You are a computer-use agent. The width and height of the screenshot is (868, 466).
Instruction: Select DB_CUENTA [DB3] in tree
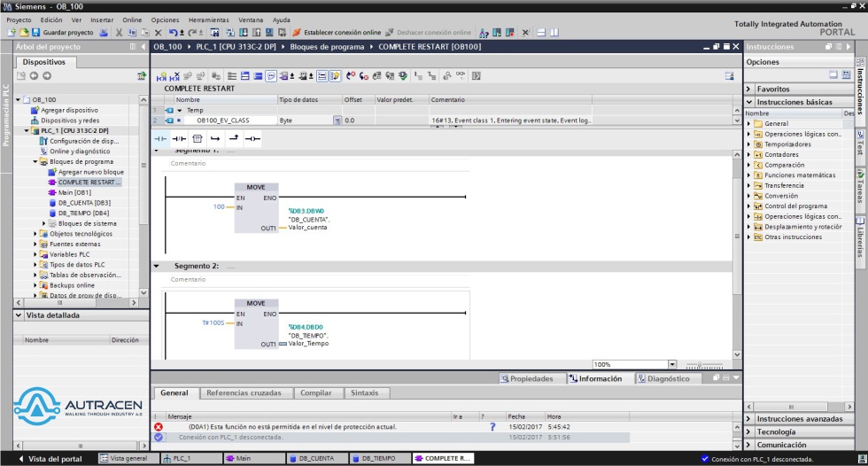(x=84, y=203)
